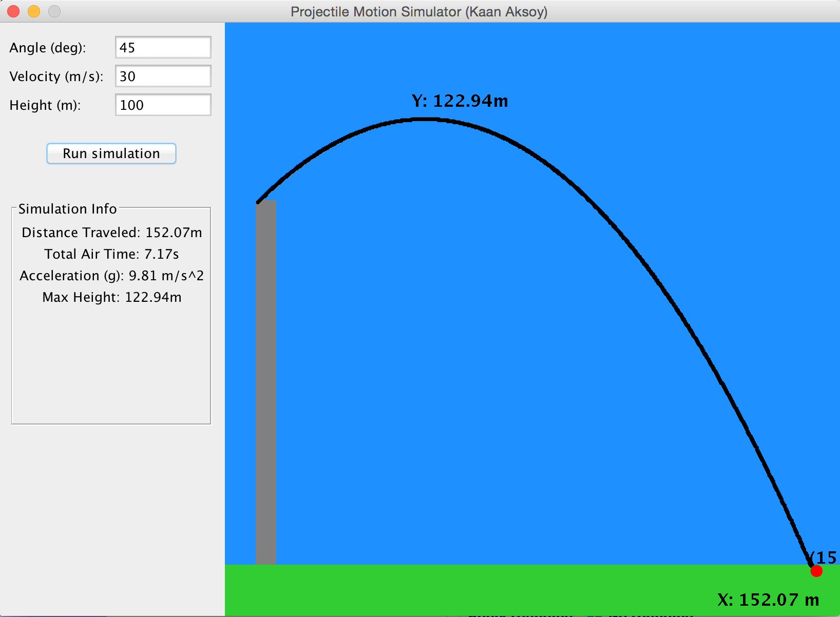Screen dimensions: 840x617
Task: Click the red projectile ball
Action: [816, 571]
